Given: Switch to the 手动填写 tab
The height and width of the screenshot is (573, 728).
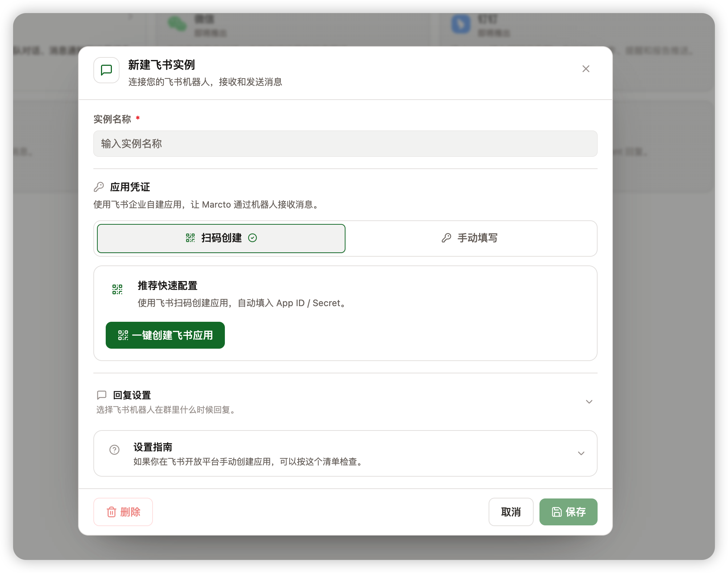Looking at the screenshot, I should (x=470, y=238).
